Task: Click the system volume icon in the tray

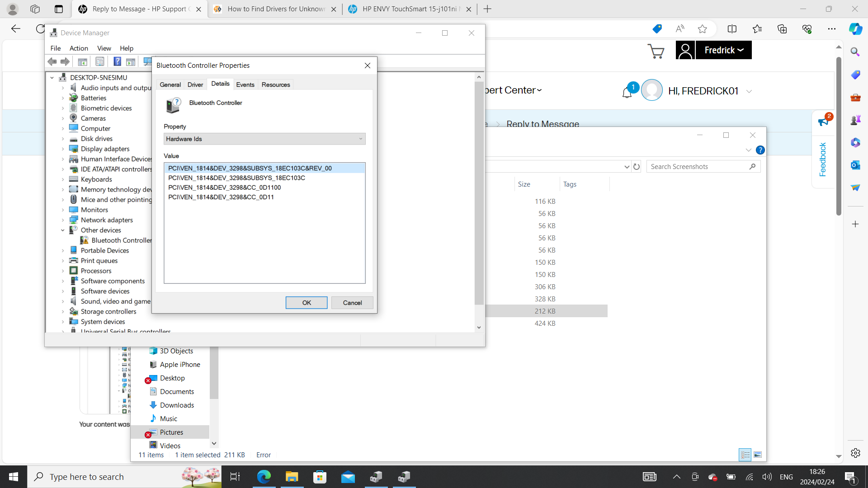Action: [x=767, y=476]
